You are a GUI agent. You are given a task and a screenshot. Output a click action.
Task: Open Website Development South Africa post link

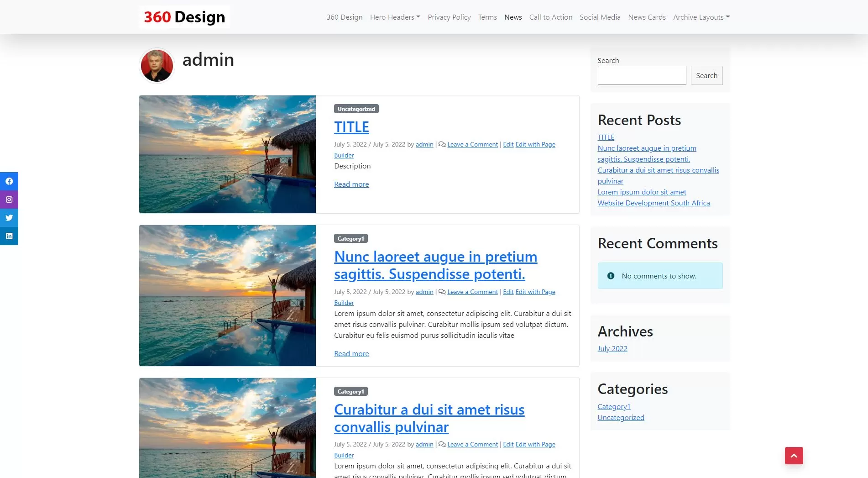pos(654,203)
